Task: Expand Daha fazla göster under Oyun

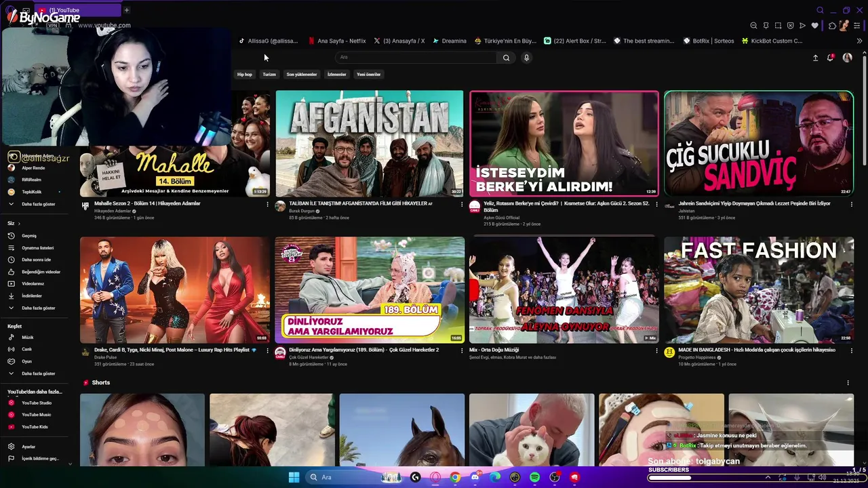Action: pos(38,373)
